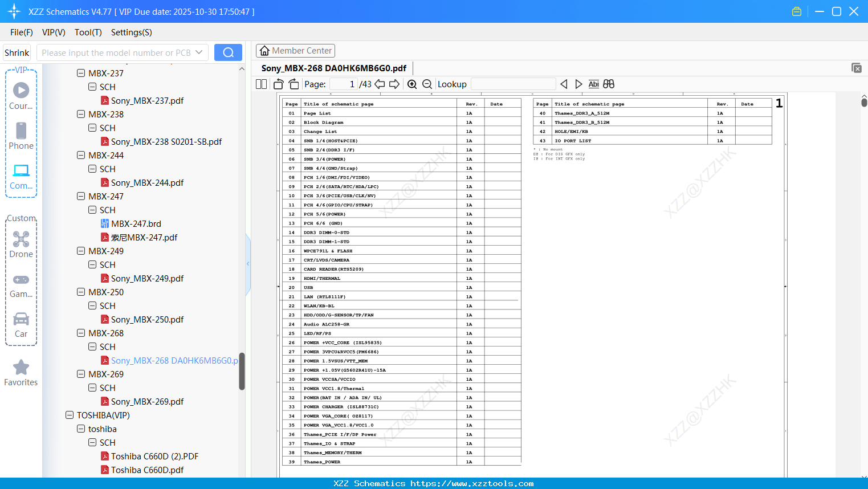Viewport: 868px width, 489px height.
Task: Open Favorites in the sidebar
Action: pyautogui.click(x=21, y=373)
